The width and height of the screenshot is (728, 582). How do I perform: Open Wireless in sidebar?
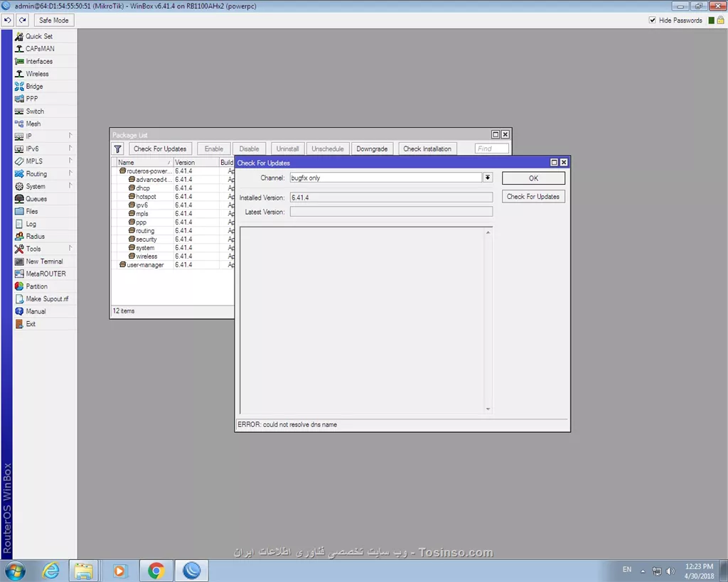pyautogui.click(x=45, y=74)
